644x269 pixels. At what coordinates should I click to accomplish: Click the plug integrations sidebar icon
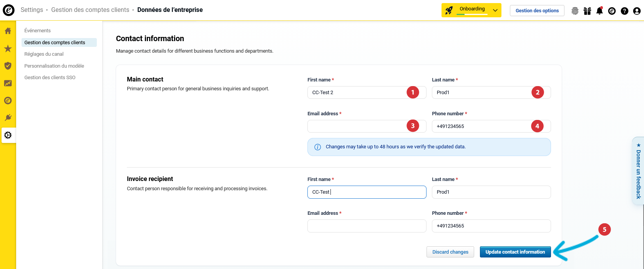pos(8,118)
